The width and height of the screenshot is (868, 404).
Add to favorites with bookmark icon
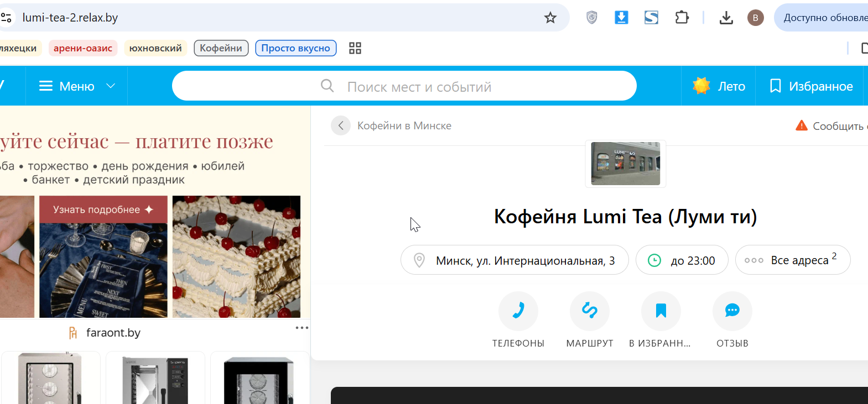tap(661, 311)
